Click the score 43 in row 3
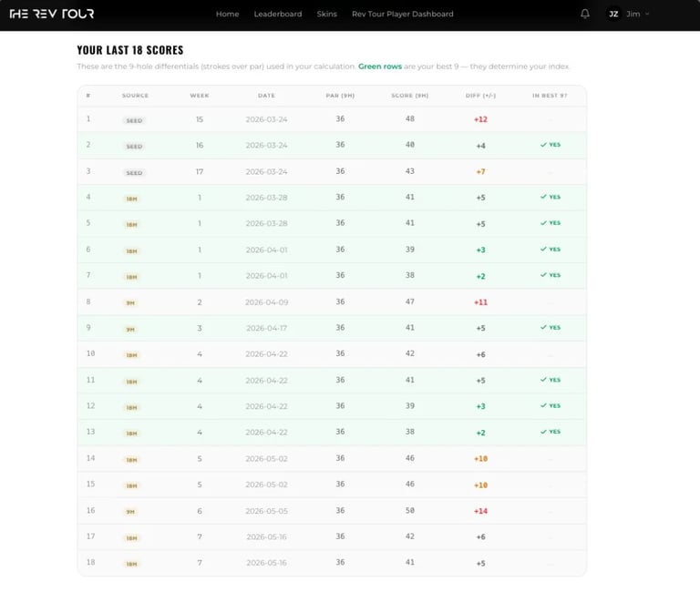The height and width of the screenshot is (592, 700). click(410, 171)
